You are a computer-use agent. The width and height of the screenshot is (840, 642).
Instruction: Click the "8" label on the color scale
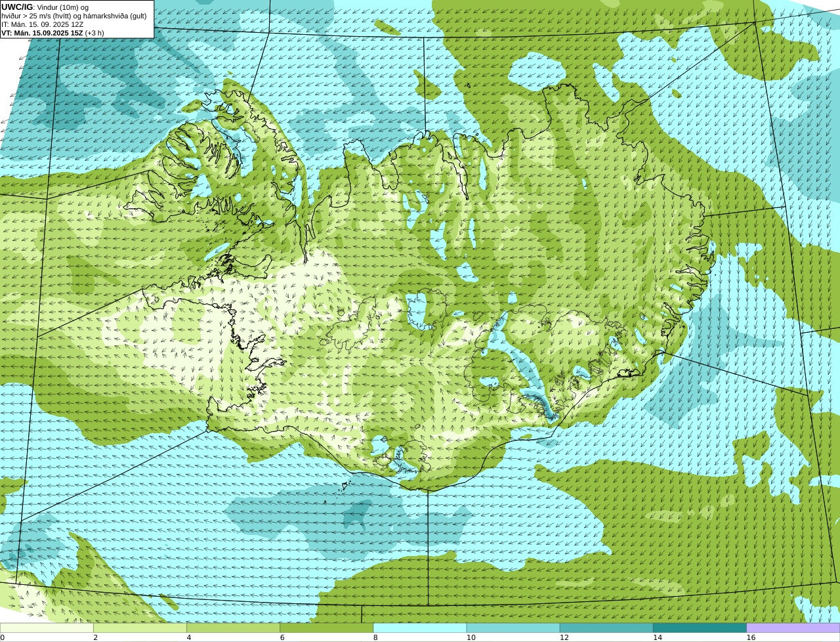375,637
